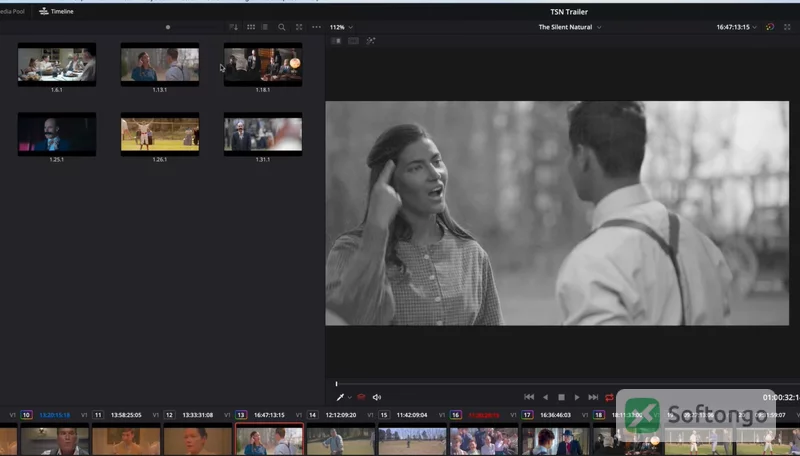The height and width of the screenshot is (456, 800).
Task: Adjust the gallery thumbnail size slider
Action: (168, 27)
